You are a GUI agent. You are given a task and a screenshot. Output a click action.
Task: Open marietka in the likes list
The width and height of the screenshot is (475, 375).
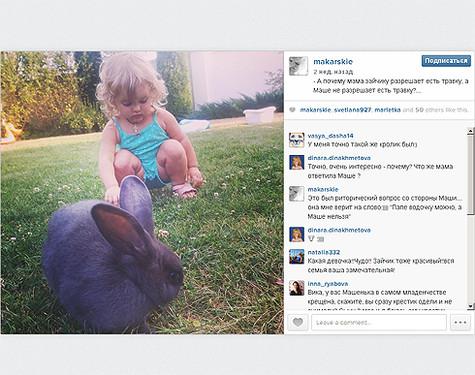387,110
